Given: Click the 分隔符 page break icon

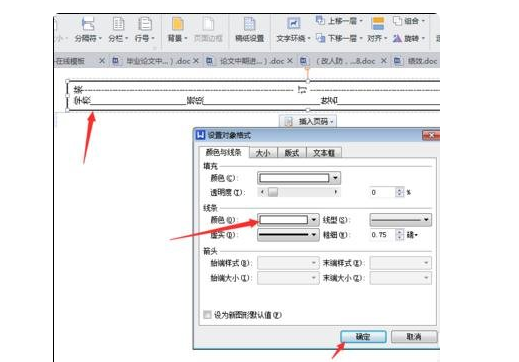Looking at the screenshot, I should click(88, 24).
